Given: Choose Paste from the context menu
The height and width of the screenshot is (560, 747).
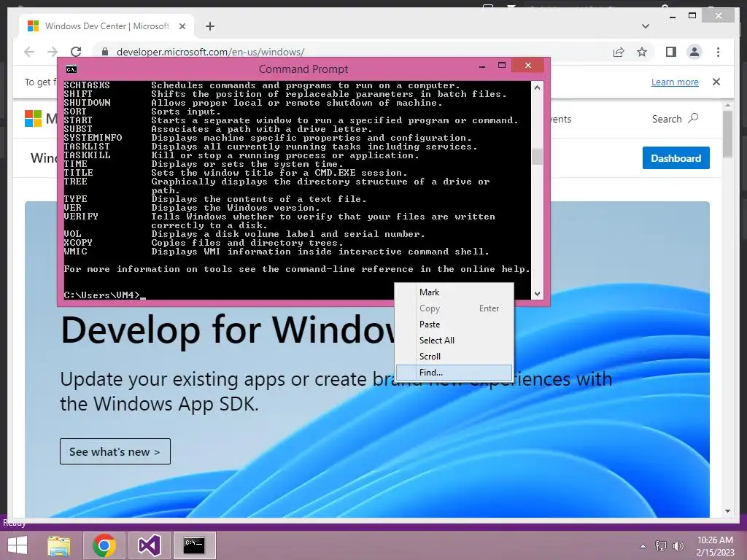Looking at the screenshot, I should (x=454, y=324).
